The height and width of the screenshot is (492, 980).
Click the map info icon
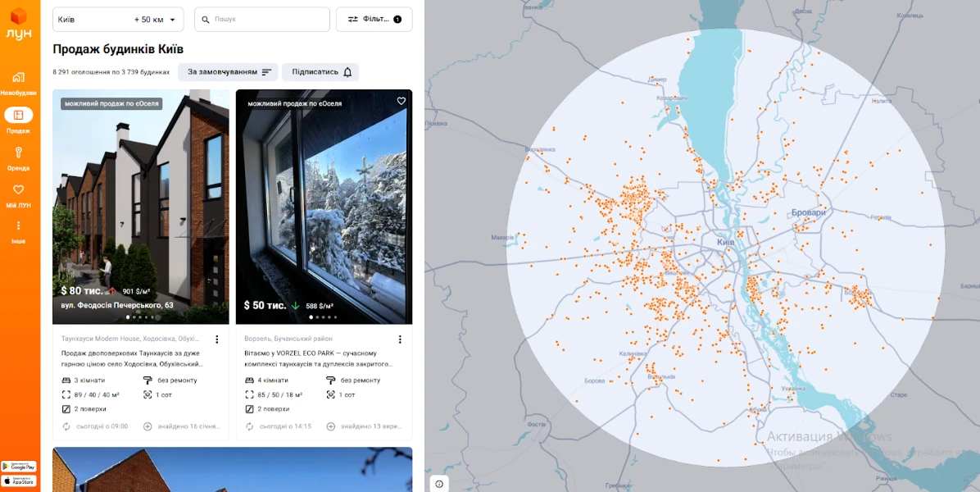click(439, 484)
